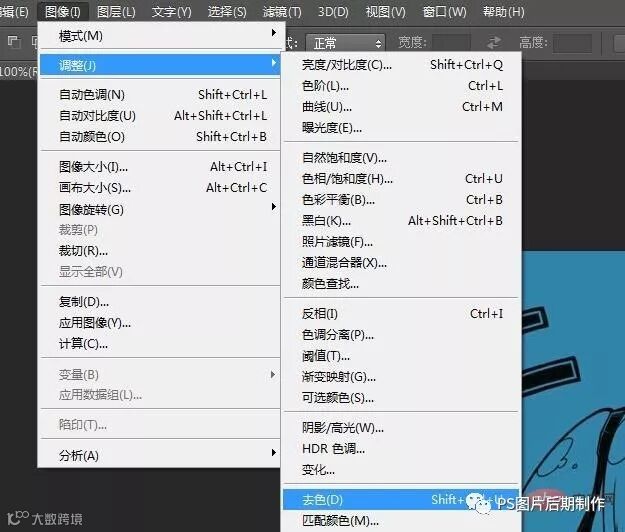Choose 自动颜色(O)

click(159, 137)
